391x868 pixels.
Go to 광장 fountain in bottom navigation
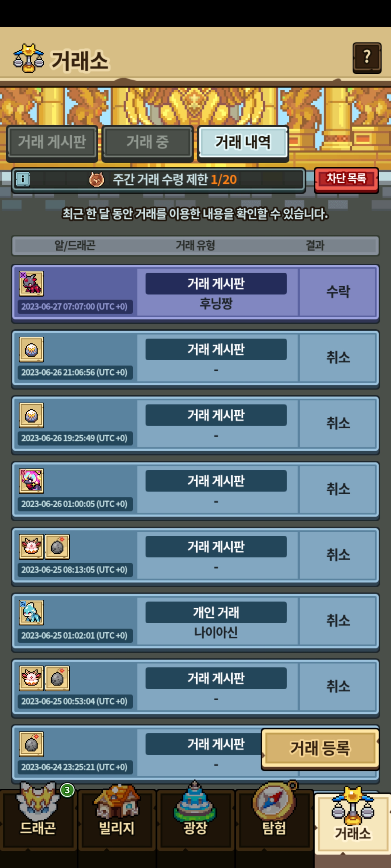(x=195, y=817)
